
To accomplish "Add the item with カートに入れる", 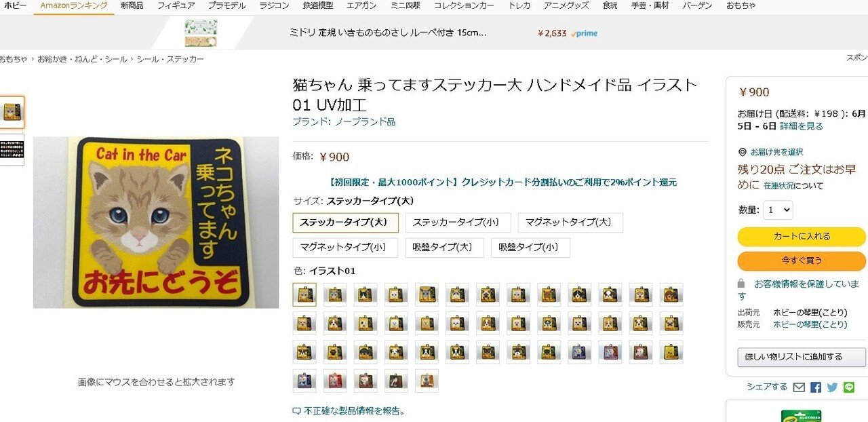I will [x=802, y=237].
